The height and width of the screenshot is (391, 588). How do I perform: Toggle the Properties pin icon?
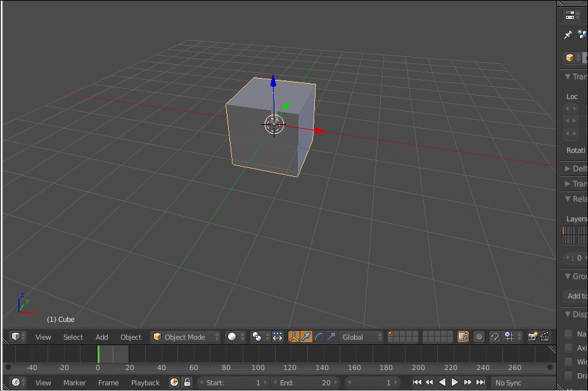pos(568,35)
